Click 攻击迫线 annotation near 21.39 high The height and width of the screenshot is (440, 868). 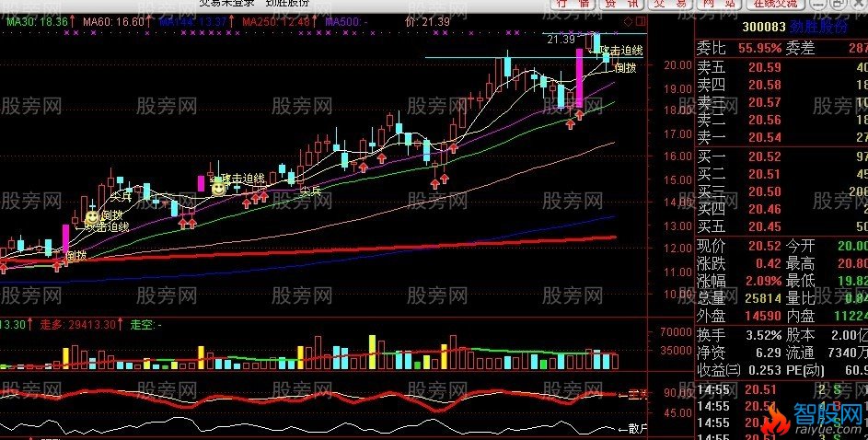[623, 51]
